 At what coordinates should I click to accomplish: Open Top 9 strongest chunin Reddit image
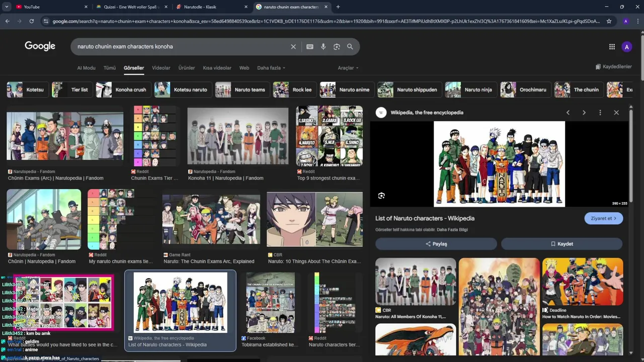(x=329, y=136)
